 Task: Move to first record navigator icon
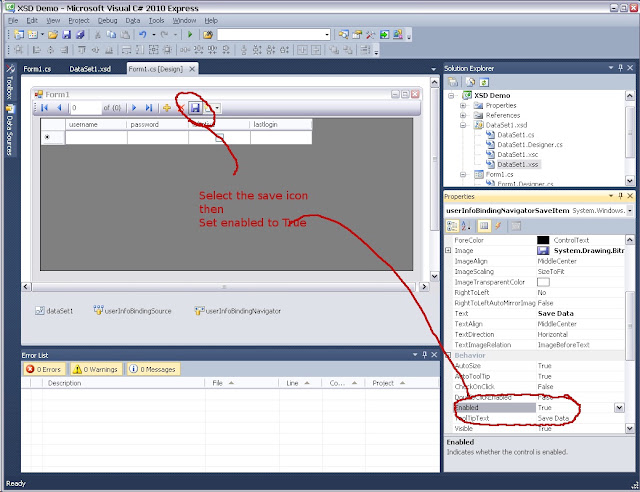click(x=44, y=108)
